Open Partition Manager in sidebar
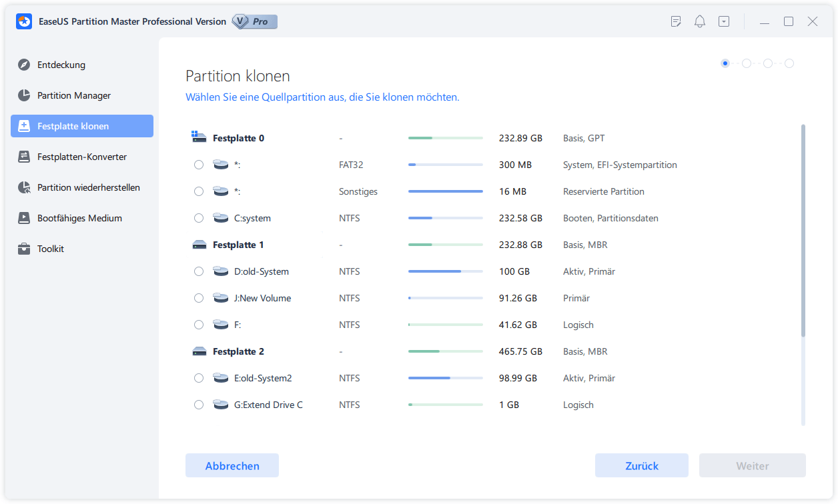This screenshot has height=504, width=838. coord(82,95)
